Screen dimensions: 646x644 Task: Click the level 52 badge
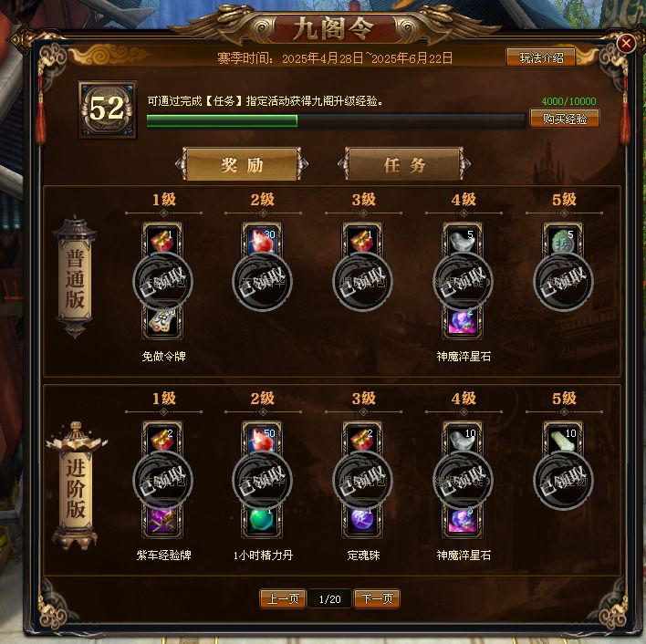(108, 109)
